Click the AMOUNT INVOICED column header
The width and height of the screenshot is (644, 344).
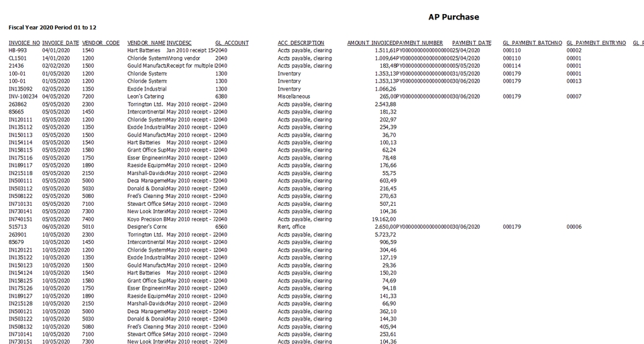(x=372, y=43)
